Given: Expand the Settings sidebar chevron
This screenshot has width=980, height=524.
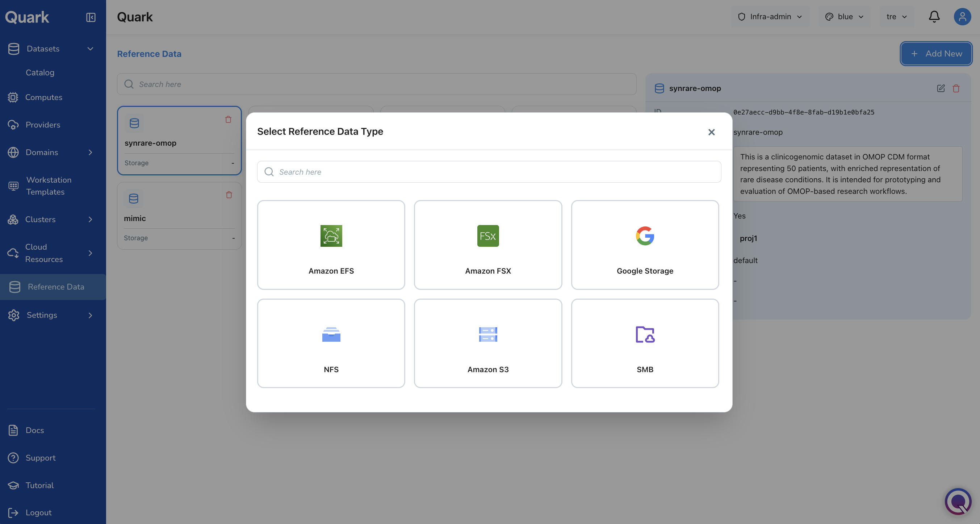Looking at the screenshot, I should tap(90, 315).
